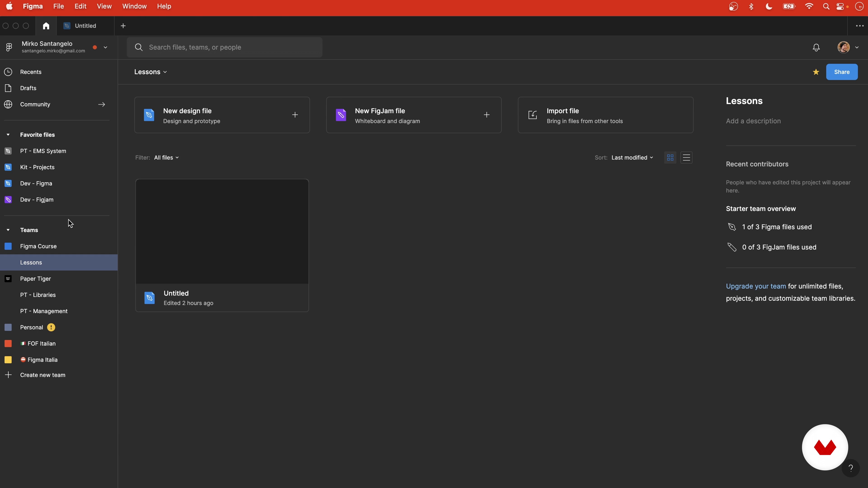This screenshot has height=488, width=868.
Task: Open the help question mark button
Action: coord(850,468)
